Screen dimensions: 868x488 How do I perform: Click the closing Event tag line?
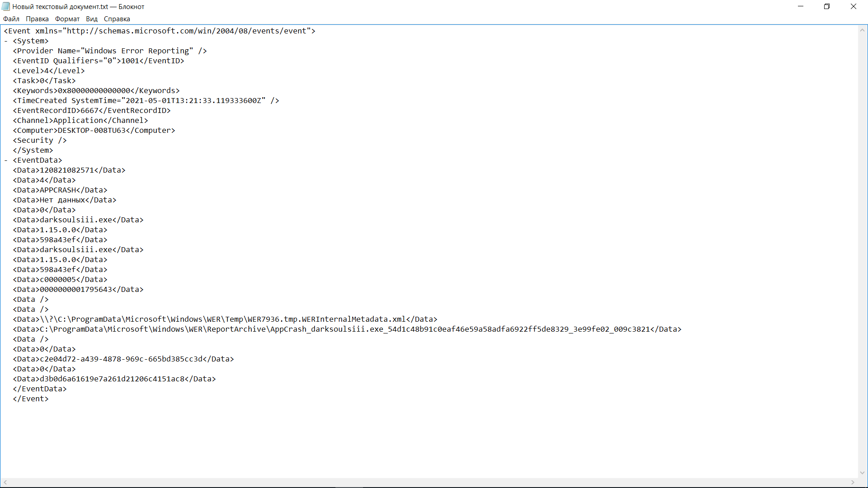click(x=31, y=399)
